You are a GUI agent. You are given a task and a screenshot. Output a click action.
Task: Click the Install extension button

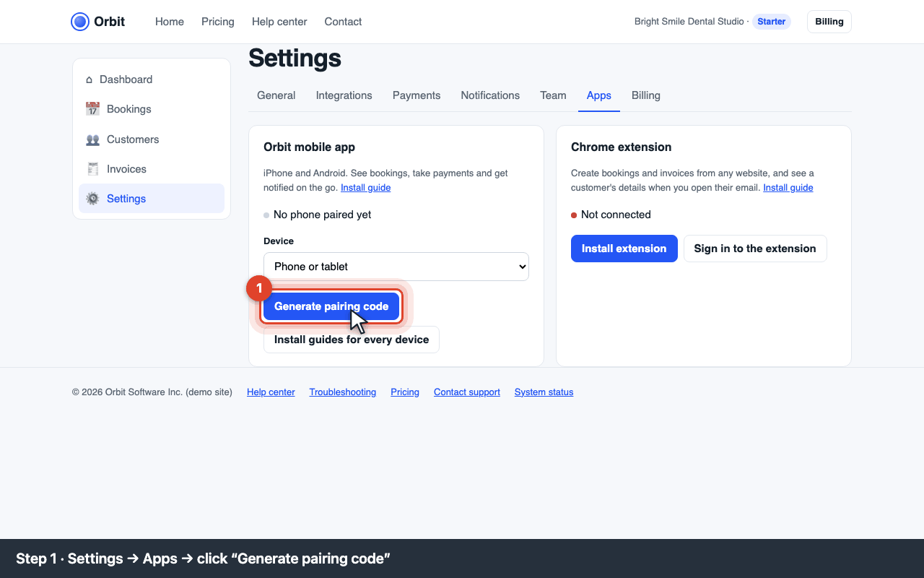[x=624, y=249]
